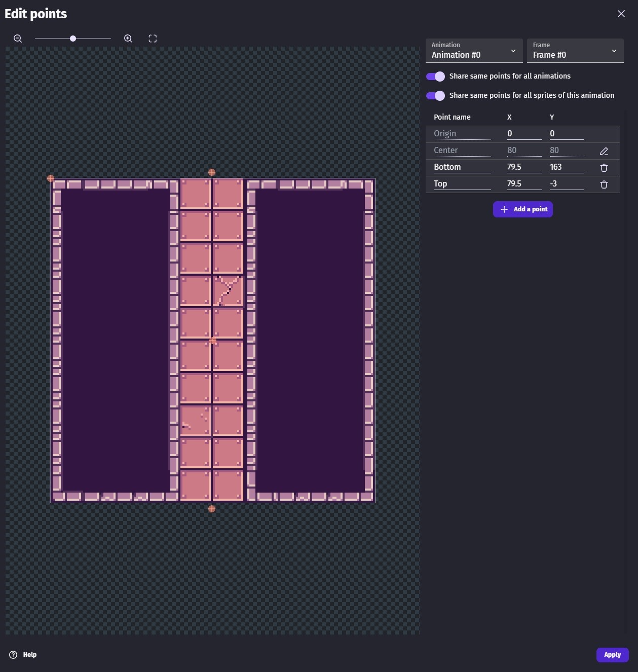Viewport: 638px width, 672px height.
Task: Click the Bottom point Y value field
Action: (566, 167)
